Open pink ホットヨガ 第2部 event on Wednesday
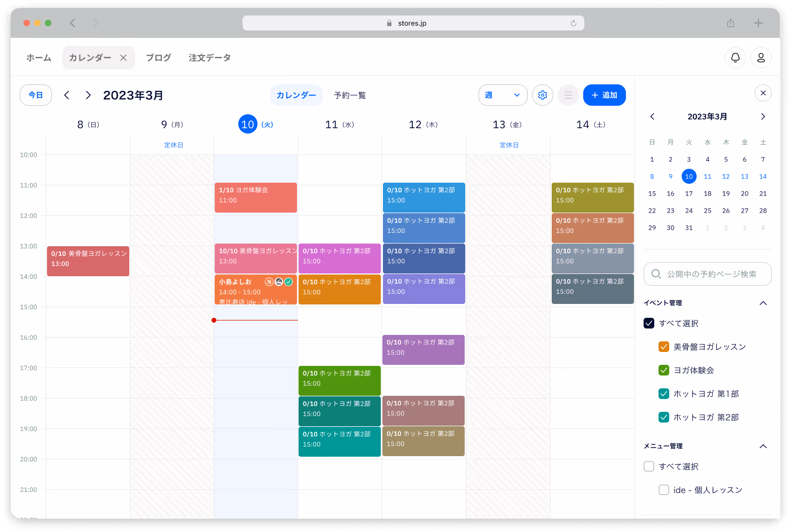 tap(340, 259)
